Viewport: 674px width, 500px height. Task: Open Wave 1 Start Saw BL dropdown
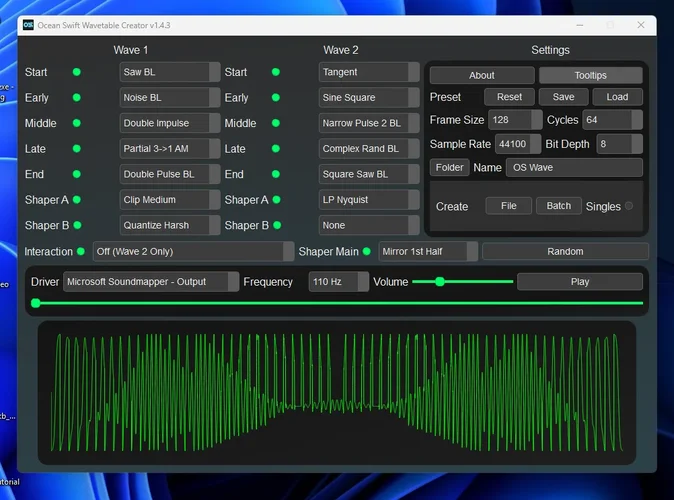pos(169,72)
